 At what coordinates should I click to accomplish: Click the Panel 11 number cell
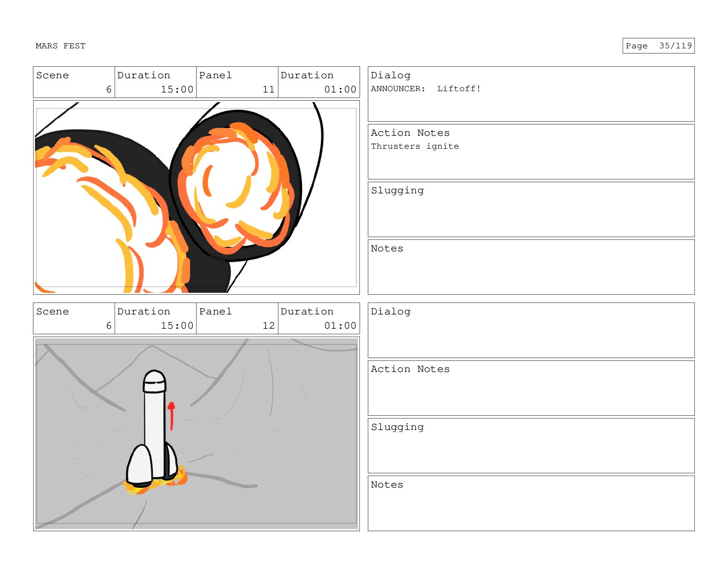point(237,82)
